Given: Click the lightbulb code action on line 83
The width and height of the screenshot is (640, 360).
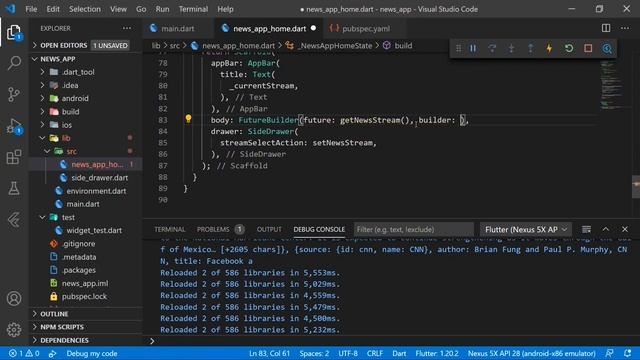Looking at the screenshot, I should [x=188, y=119].
